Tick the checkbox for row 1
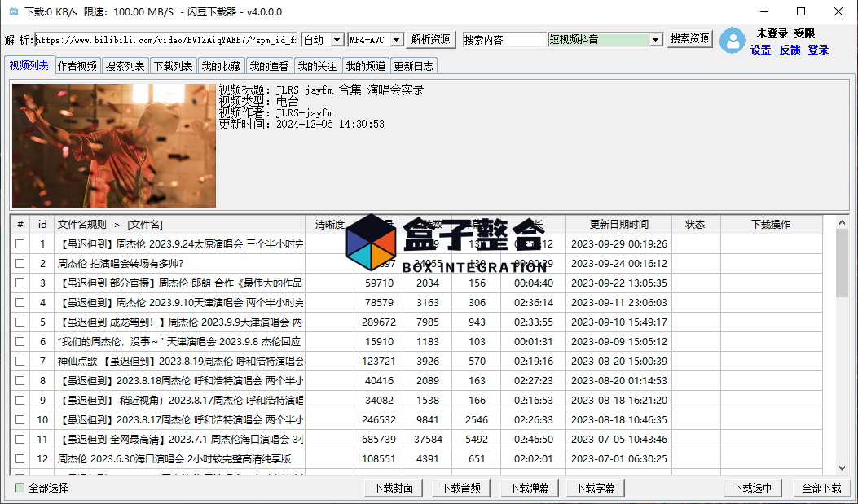The height and width of the screenshot is (504, 858). 20,243
